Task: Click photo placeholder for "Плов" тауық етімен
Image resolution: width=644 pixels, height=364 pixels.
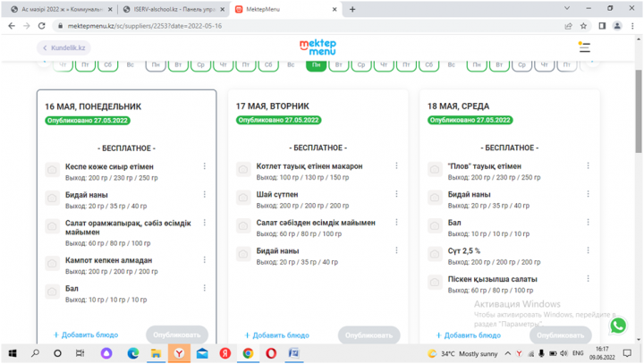Action: 435,169
